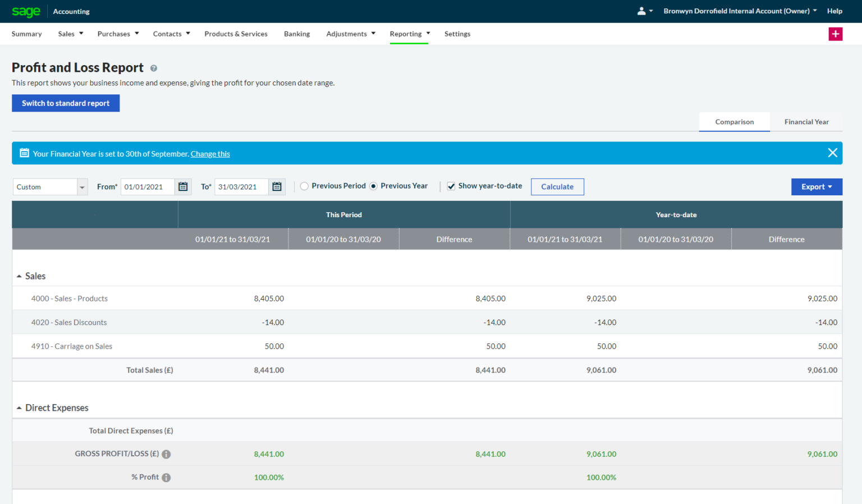Viewport: 862px width, 504px height.
Task: Collapse the Direct Expenses section
Action: point(20,408)
